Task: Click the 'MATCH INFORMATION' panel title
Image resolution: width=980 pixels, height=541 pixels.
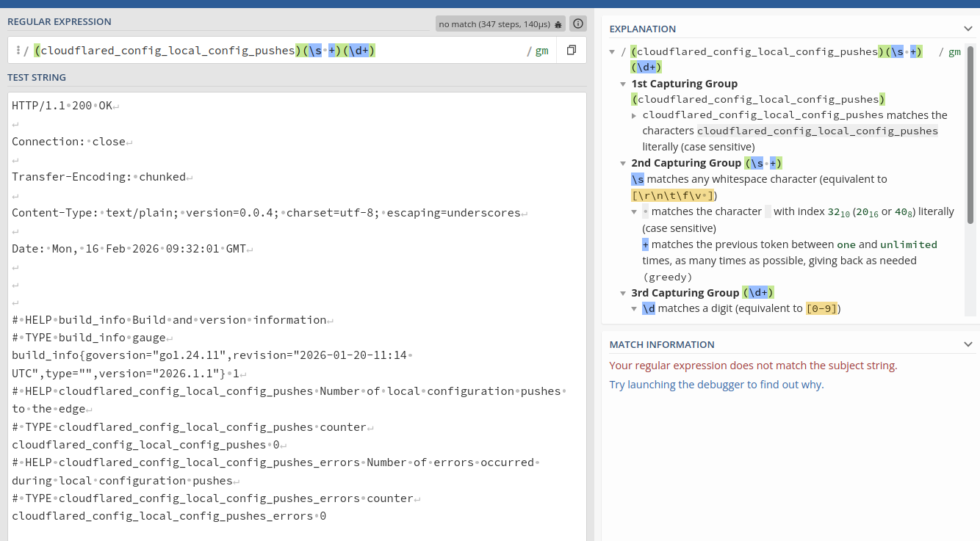Action: [662, 344]
